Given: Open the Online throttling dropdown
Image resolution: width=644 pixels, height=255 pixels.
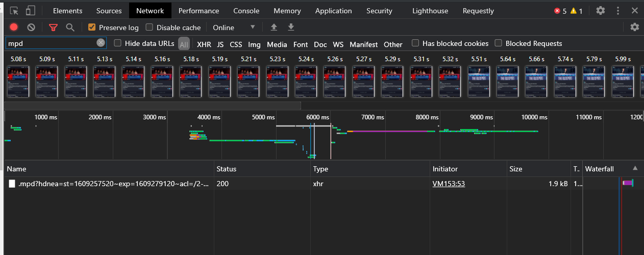Looking at the screenshot, I should tap(234, 28).
